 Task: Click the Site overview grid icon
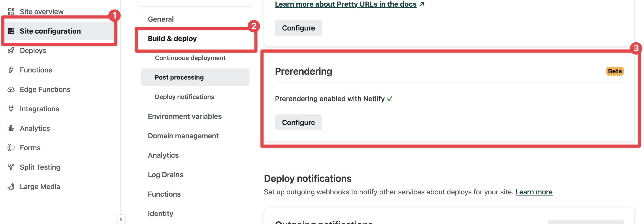(x=11, y=11)
